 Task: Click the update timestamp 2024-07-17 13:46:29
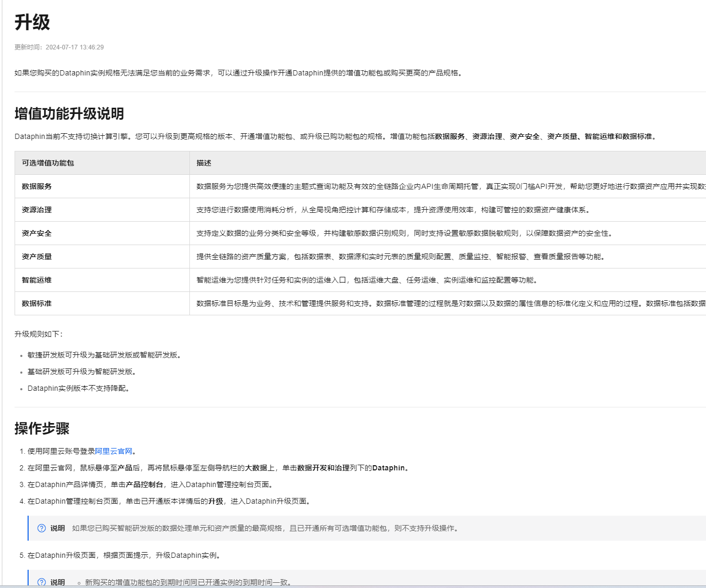pos(74,47)
